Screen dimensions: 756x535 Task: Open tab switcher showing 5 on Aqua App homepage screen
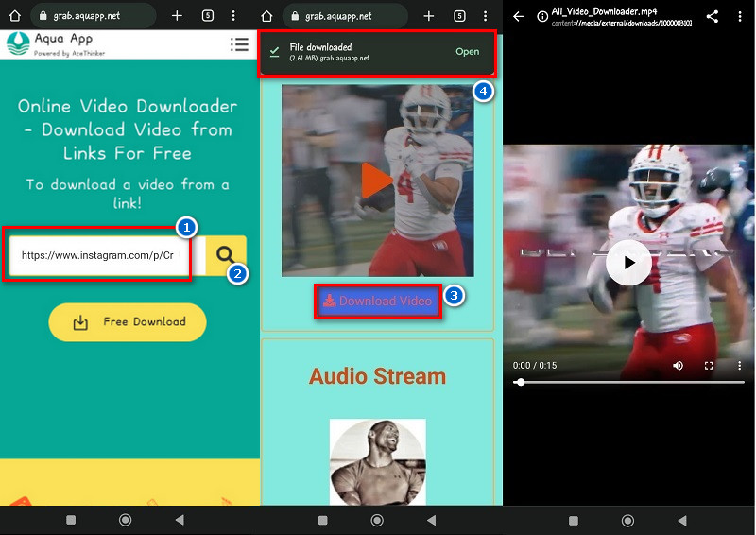(207, 16)
